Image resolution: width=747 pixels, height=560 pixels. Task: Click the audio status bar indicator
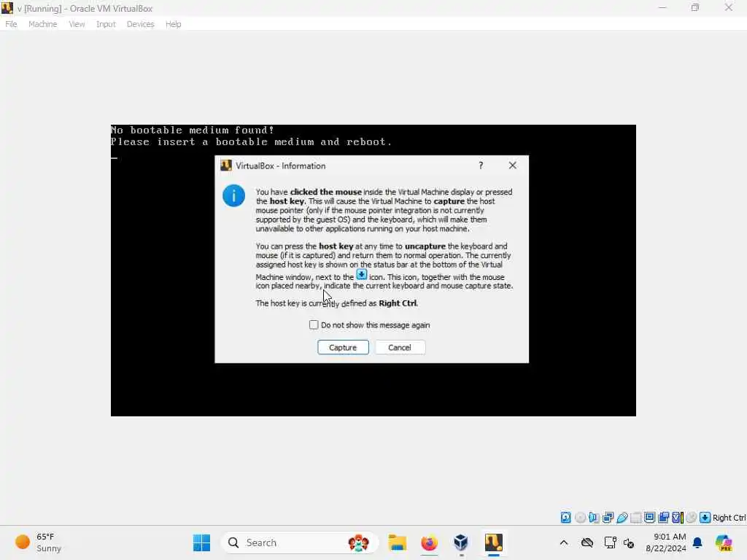(x=594, y=517)
